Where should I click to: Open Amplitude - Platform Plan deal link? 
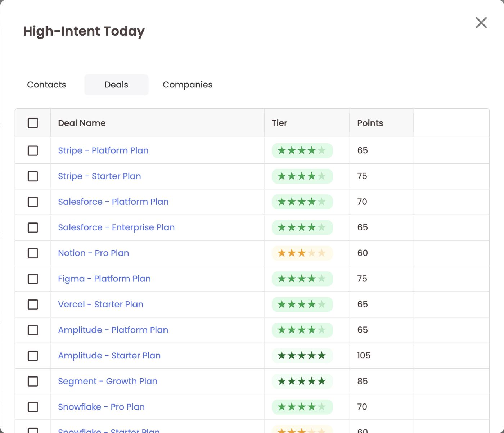click(x=113, y=330)
